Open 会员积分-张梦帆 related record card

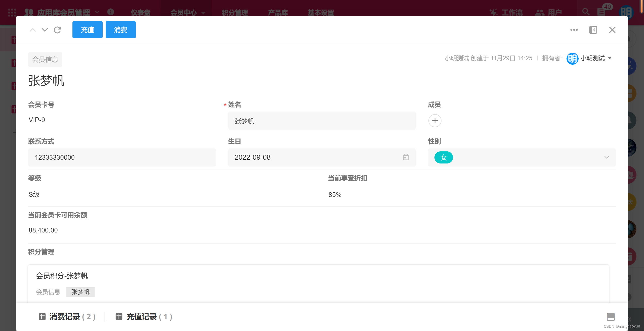click(318, 284)
